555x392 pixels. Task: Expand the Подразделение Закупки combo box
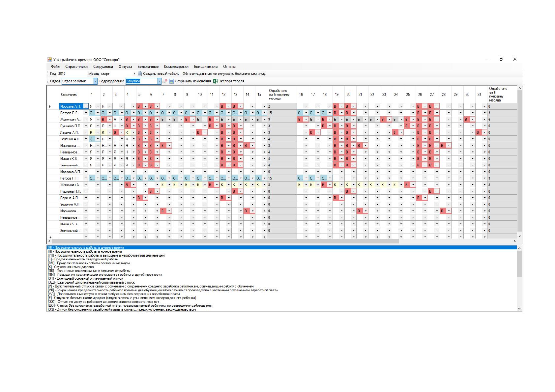tap(160, 81)
